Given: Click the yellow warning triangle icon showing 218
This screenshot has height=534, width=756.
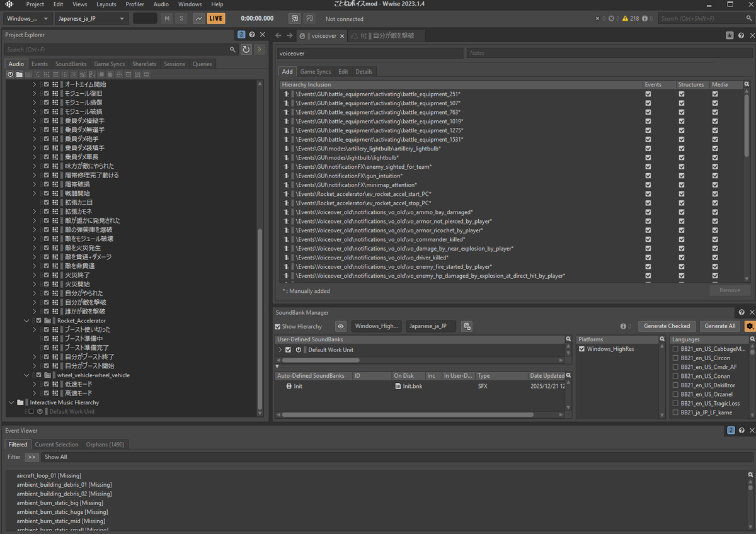Looking at the screenshot, I should (626, 19).
